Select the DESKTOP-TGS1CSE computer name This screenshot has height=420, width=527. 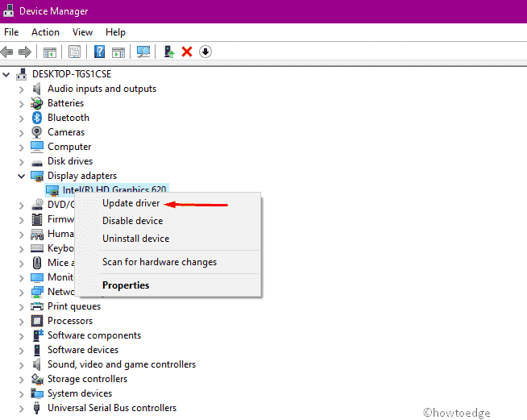[72, 74]
